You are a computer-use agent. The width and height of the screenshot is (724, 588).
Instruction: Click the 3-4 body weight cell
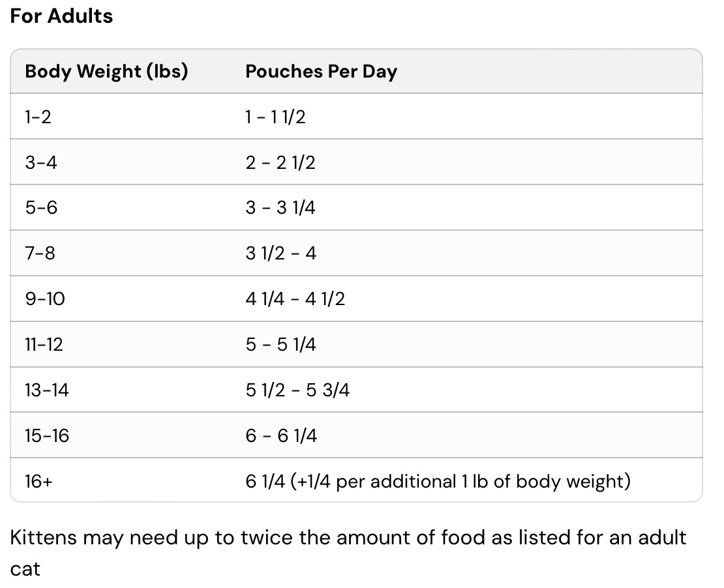[x=41, y=162]
